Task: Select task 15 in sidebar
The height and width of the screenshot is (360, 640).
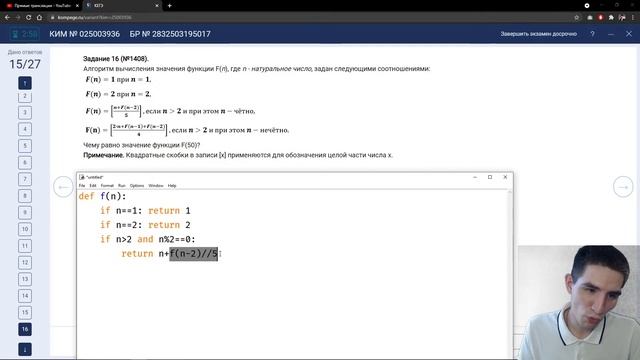Action: [25, 313]
